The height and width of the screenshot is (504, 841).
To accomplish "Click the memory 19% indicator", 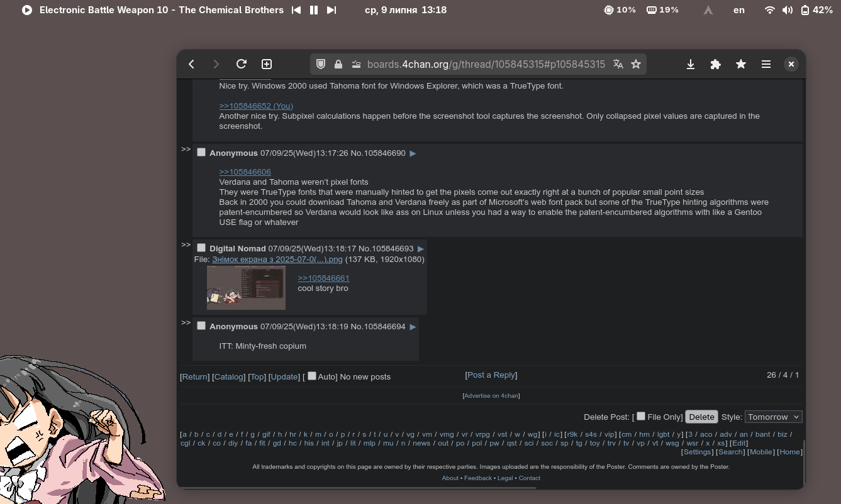I will click(x=662, y=10).
